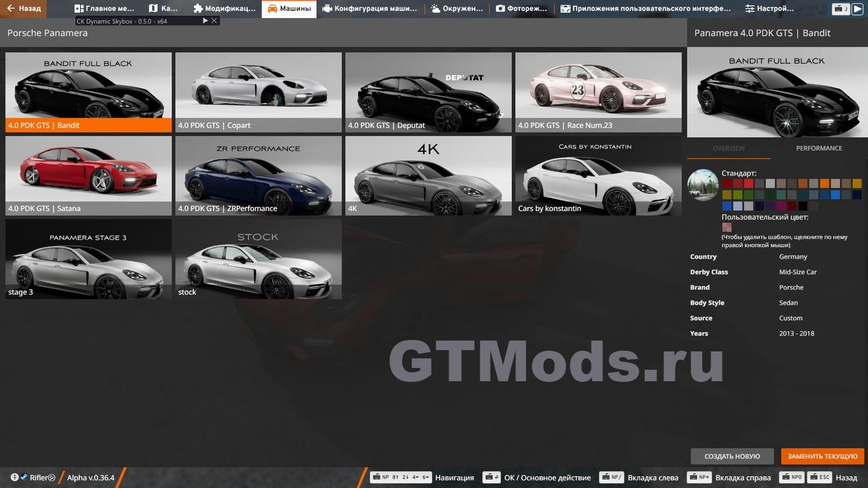Switch to the OVERVIEW tab
The height and width of the screenshot is (488, 868).
729,148
